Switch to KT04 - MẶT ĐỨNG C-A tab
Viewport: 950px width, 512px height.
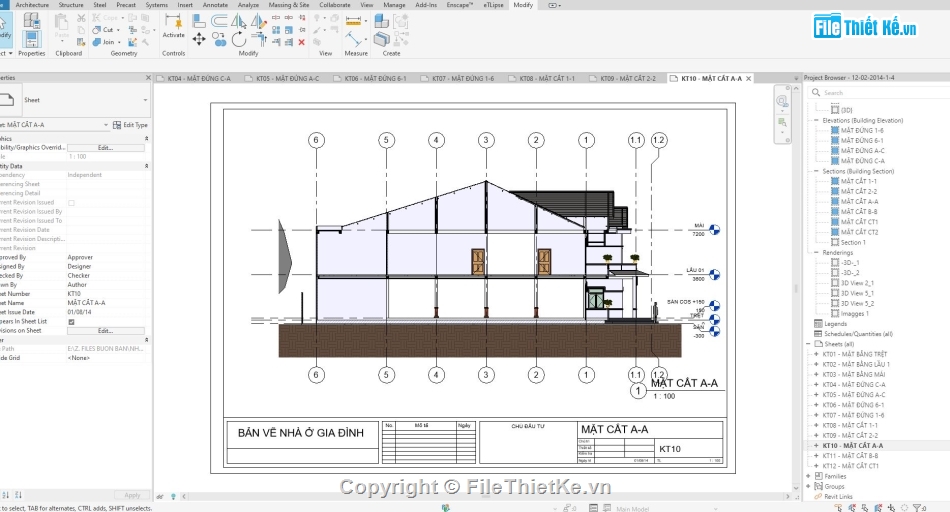(199, 79)
